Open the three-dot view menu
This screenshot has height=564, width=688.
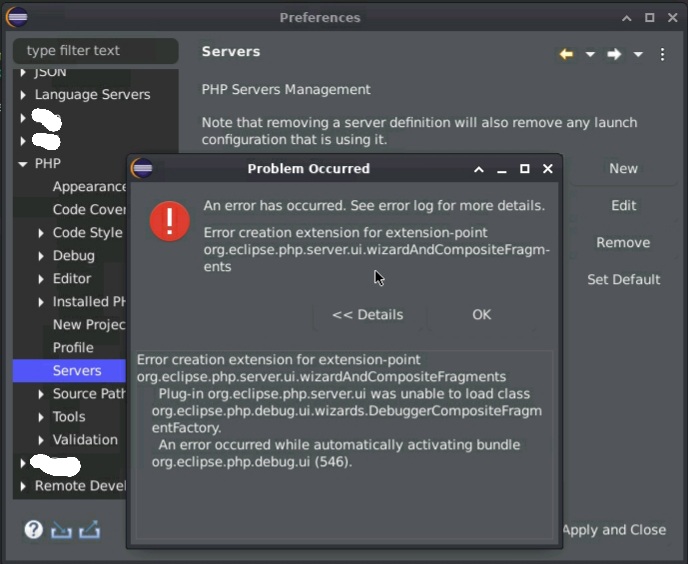pyautogui.click(x=663, y=54)
